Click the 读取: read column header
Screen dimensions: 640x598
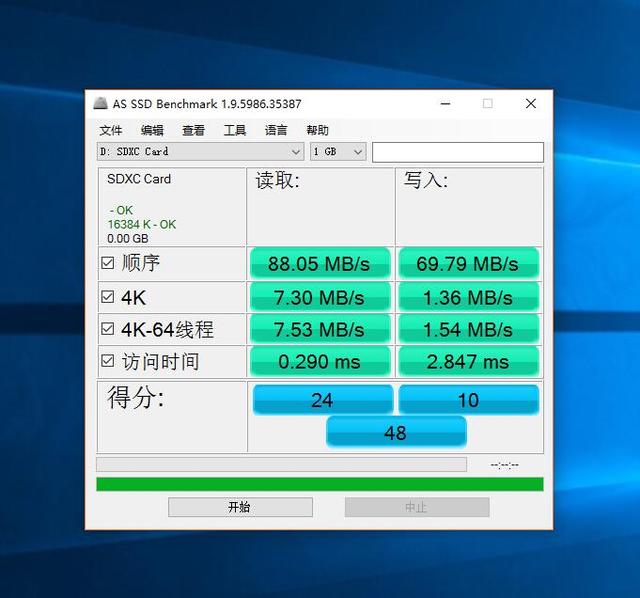click(278, 180)
